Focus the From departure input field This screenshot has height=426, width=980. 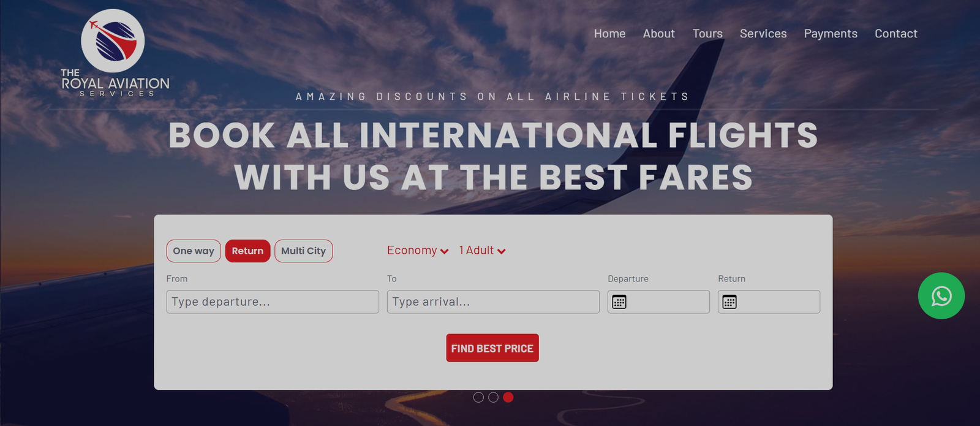[273, 302]
